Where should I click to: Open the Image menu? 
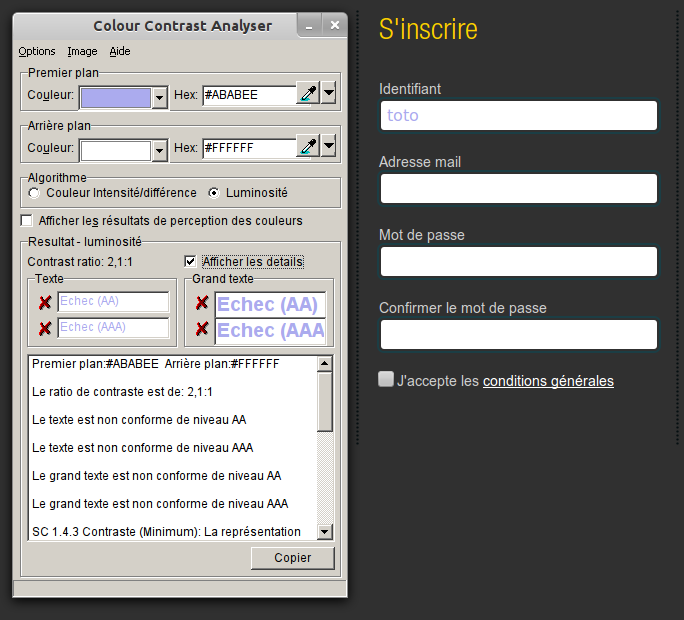point(82,51)
